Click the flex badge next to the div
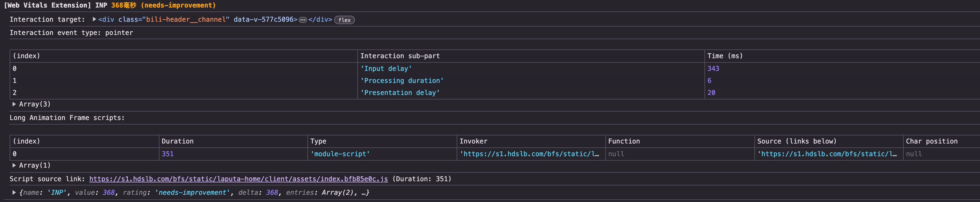This screenshot has height=202, width=980. (x=344, y=20)
